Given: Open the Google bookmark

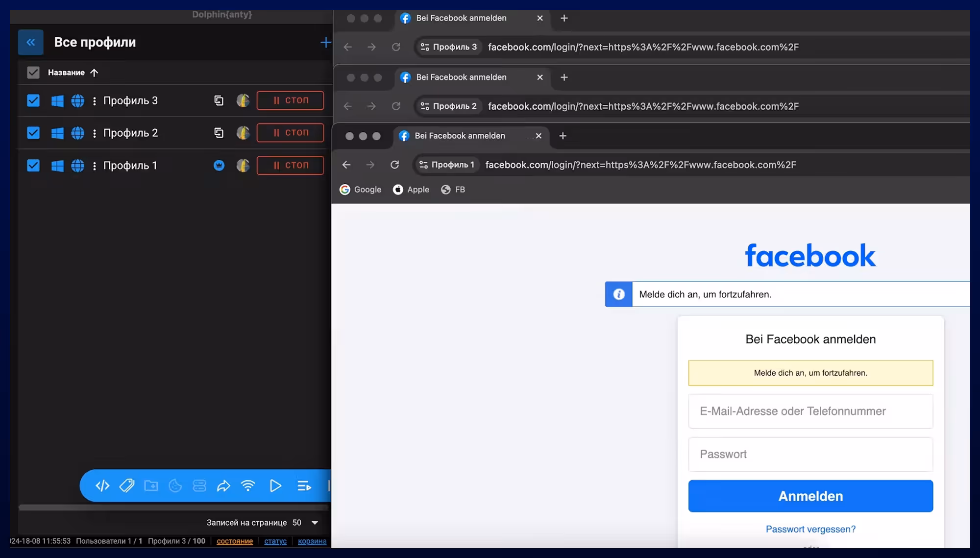Looking at the screenshot, I should 361,190.
